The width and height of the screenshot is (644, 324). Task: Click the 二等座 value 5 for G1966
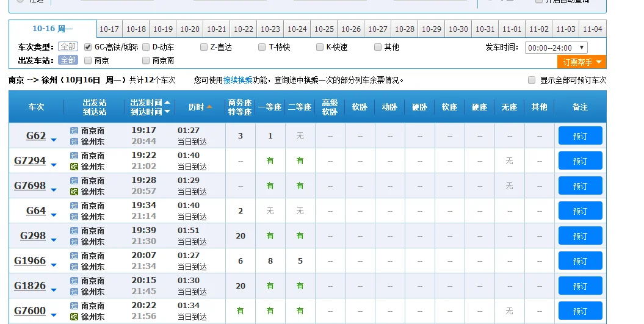300,261
